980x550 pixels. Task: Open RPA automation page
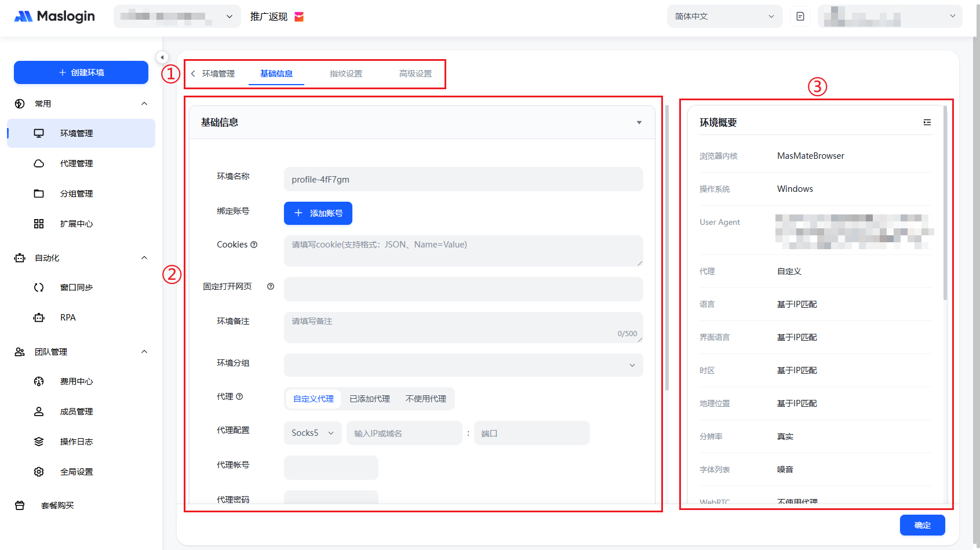(68, 318)
